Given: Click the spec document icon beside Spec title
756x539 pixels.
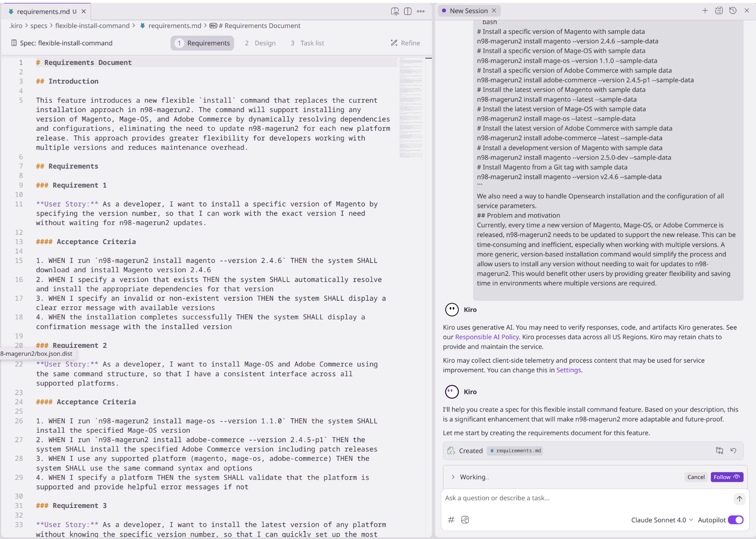Looking at the screenshot, I should point(14,43).
